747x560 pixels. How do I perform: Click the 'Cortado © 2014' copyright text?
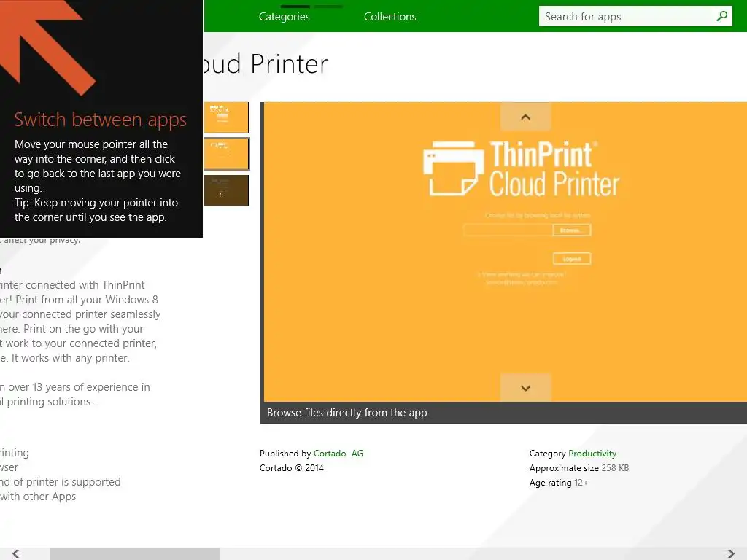click(292, 468)
